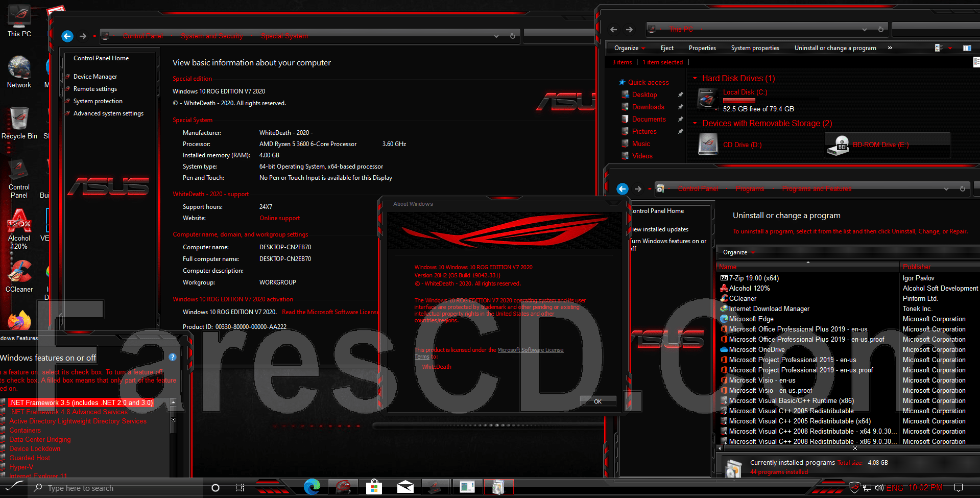This screenshot has width=980, height=498.
Task: Open the view options dropdown arrow
Action: pyautogui.click(x=950, y=48)
